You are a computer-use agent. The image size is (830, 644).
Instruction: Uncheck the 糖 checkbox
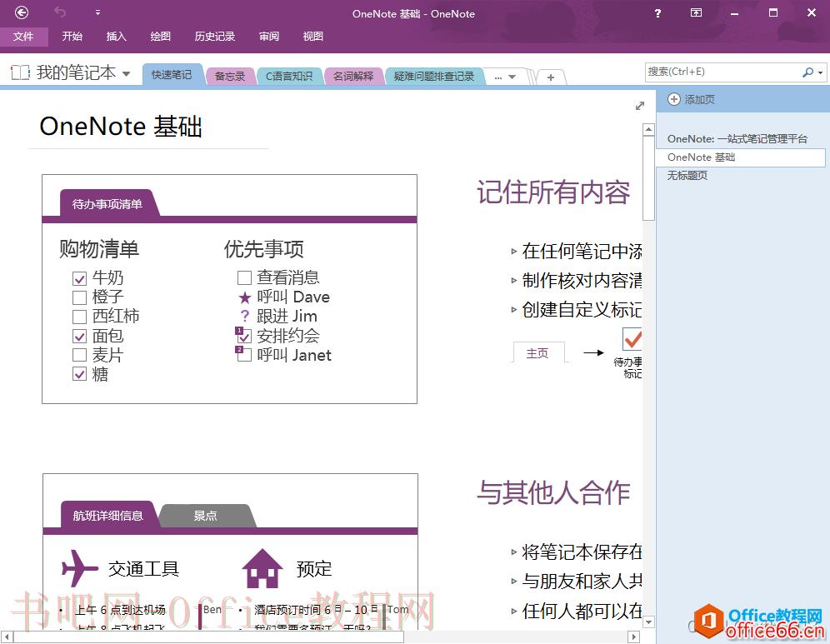click(79, 374)
